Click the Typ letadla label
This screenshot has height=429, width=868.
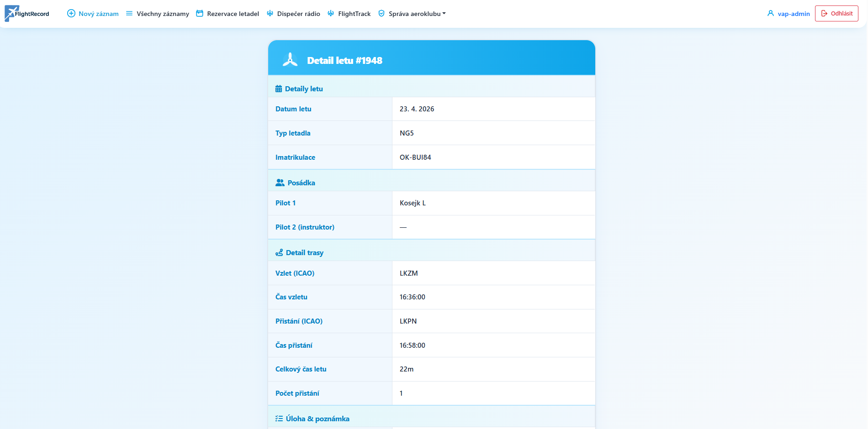[293, 133]
